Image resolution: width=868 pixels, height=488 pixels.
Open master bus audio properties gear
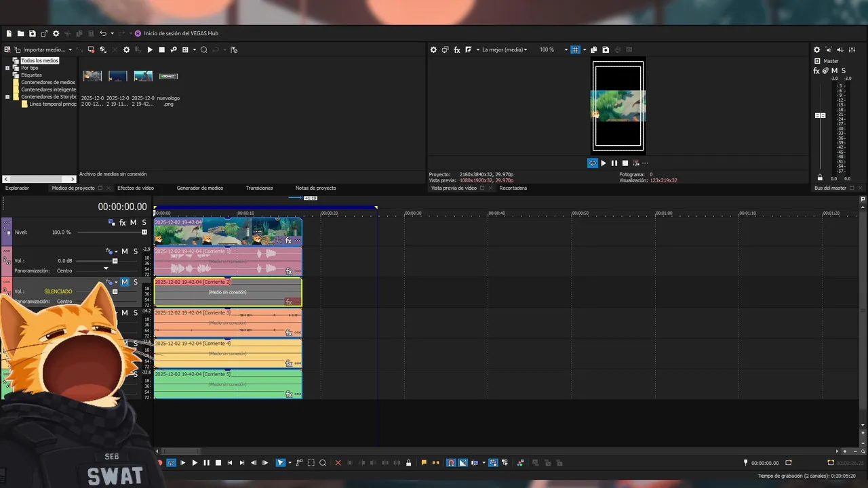click(x=816, y=49)
